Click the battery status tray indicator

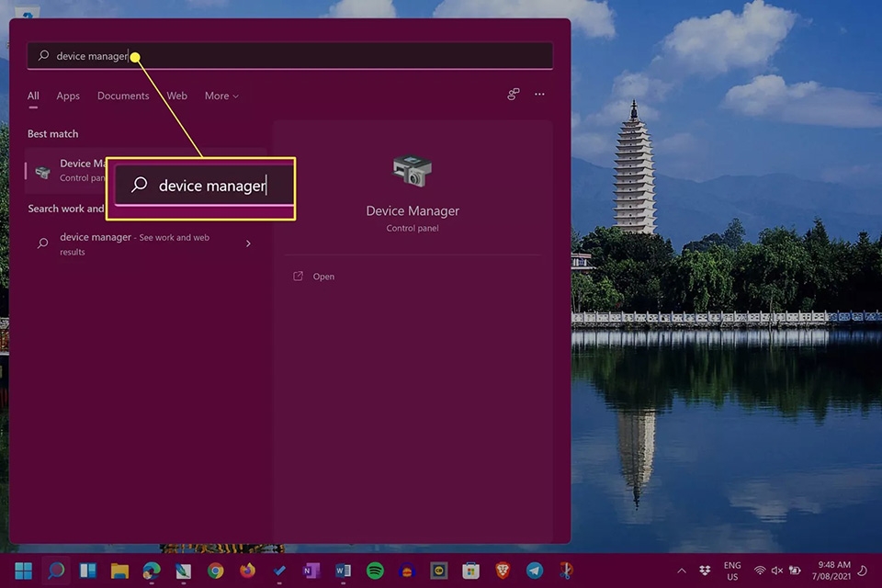tap(796, 570)
